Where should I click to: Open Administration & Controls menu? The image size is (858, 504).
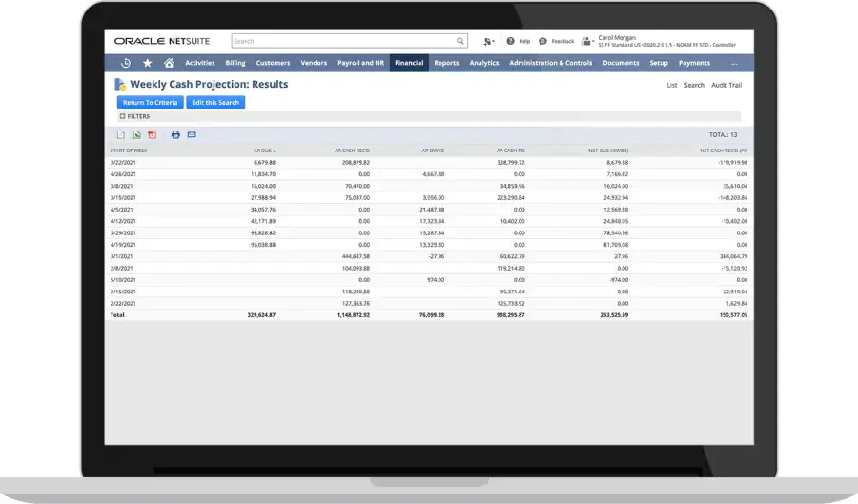coord(550,63)
